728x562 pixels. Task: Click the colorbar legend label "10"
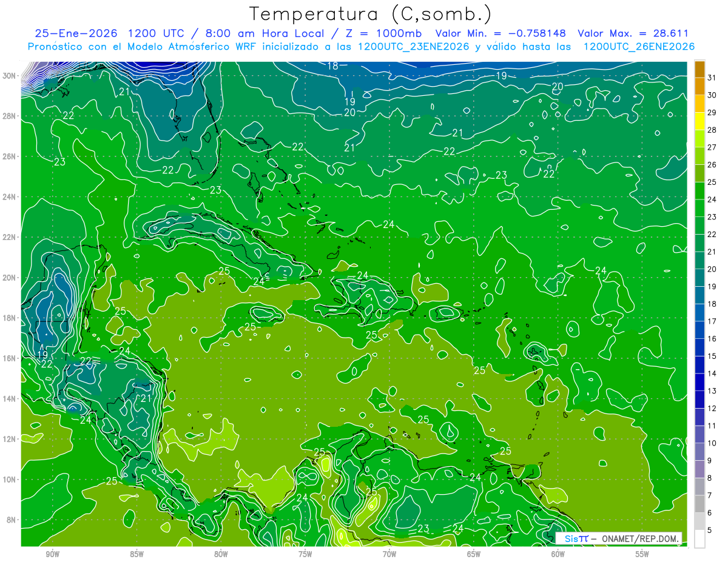712,443
